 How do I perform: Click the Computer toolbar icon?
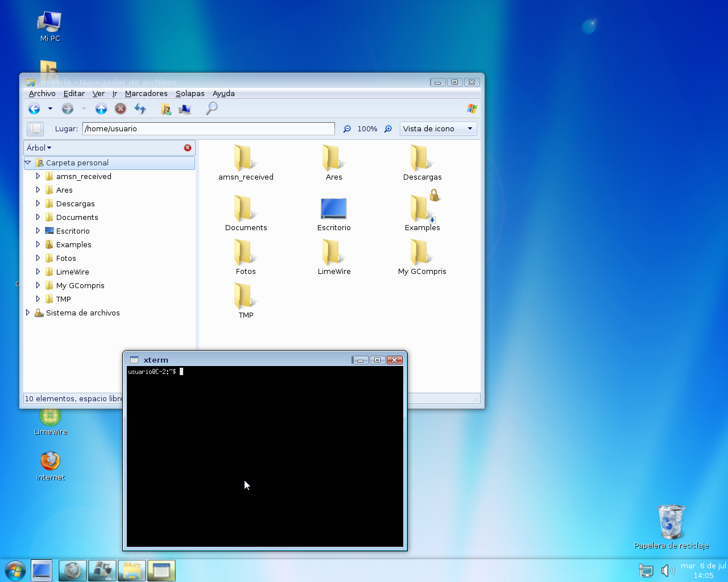185,109
